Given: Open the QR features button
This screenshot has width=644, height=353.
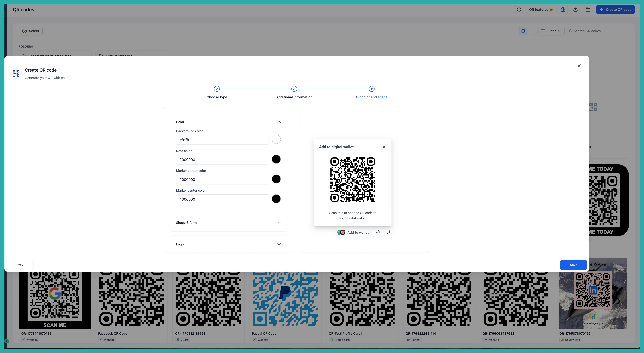Looking at the screenshot, I should coord(541,10).
